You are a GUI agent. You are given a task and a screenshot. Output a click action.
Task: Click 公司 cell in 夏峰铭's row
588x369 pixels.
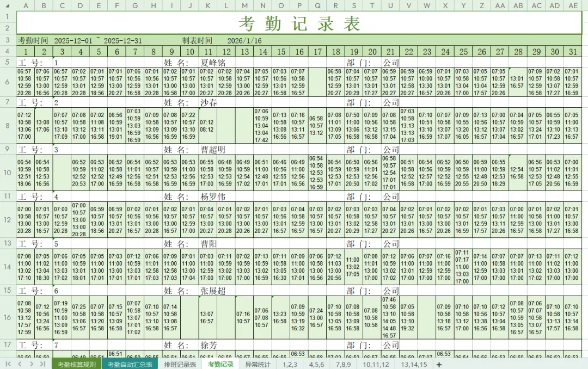click(x=391, y=63)
